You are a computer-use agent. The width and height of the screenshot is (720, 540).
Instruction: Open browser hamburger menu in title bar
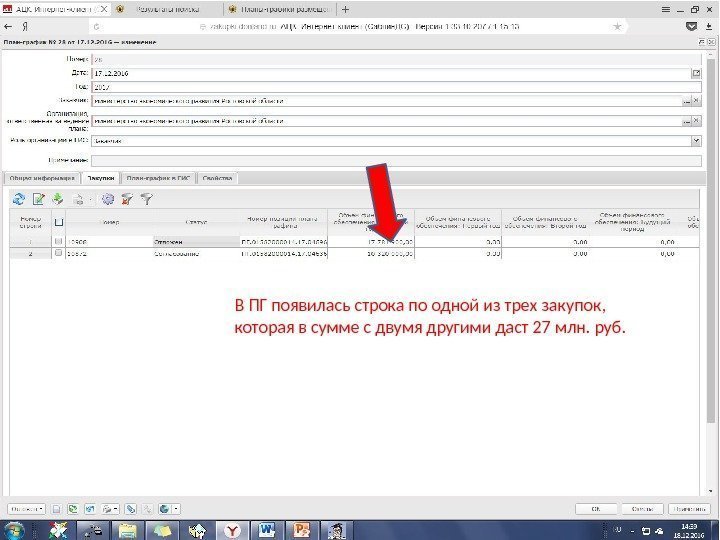(x=665, y=9)
